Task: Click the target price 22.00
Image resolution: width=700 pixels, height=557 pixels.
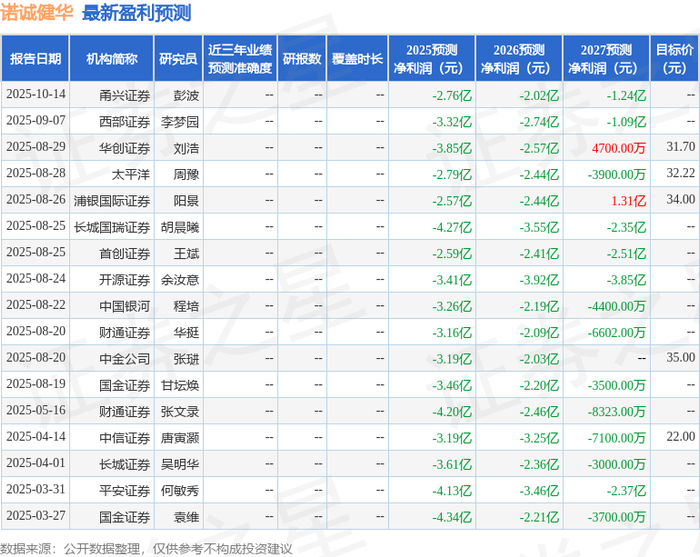Action: pyautogui.click(x=681, y=436)
